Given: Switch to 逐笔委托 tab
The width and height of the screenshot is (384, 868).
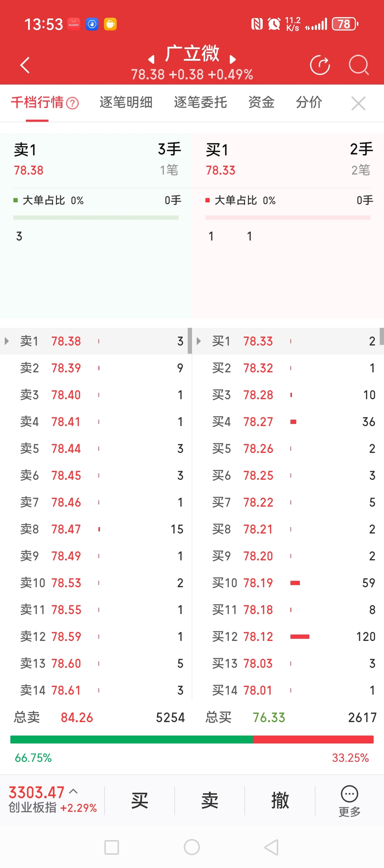Looking at the screenshot, I should [x=200, y=103].
